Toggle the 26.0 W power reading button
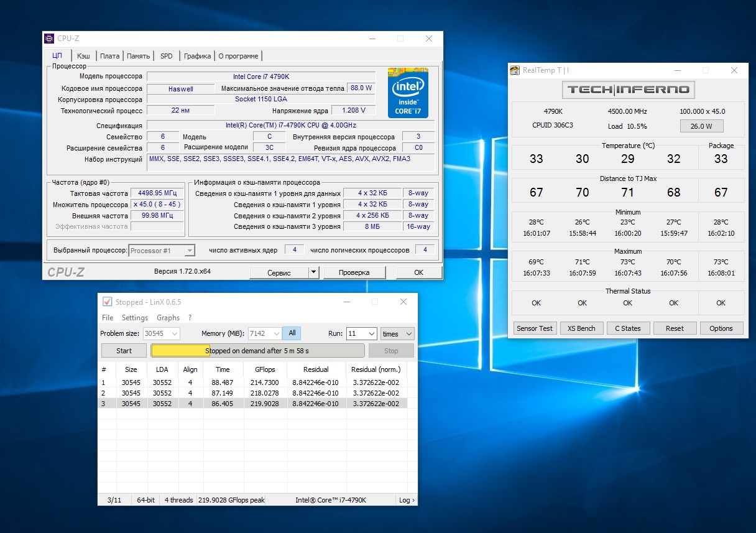 (701, 126)
